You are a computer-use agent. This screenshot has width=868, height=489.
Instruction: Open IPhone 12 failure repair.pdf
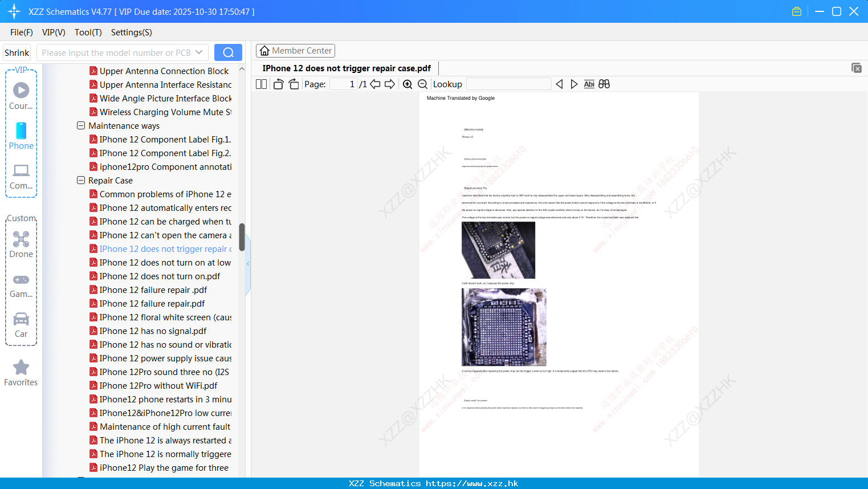[x=147, y=303]
